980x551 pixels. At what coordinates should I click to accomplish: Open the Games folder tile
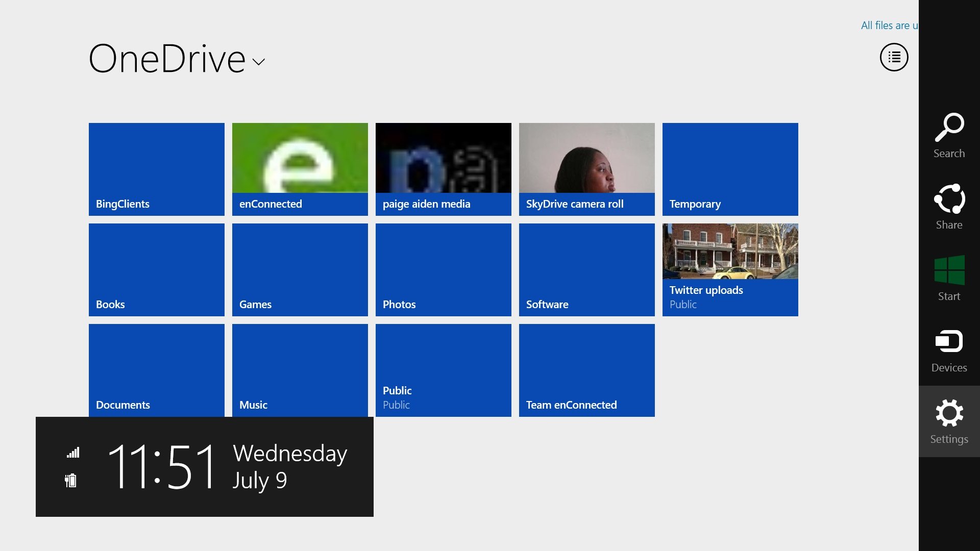(300, 270)
